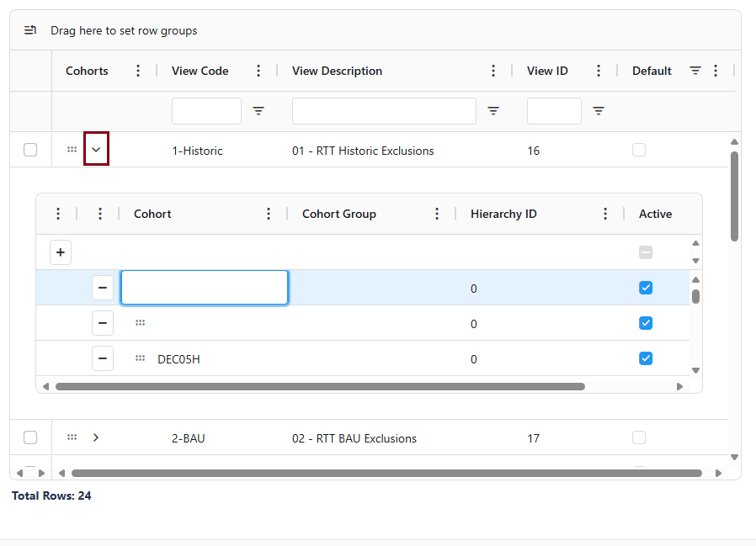The image size is (756, 546).
Task: Collapse the 1-Historic cohorts row
Action: [96, 150]
